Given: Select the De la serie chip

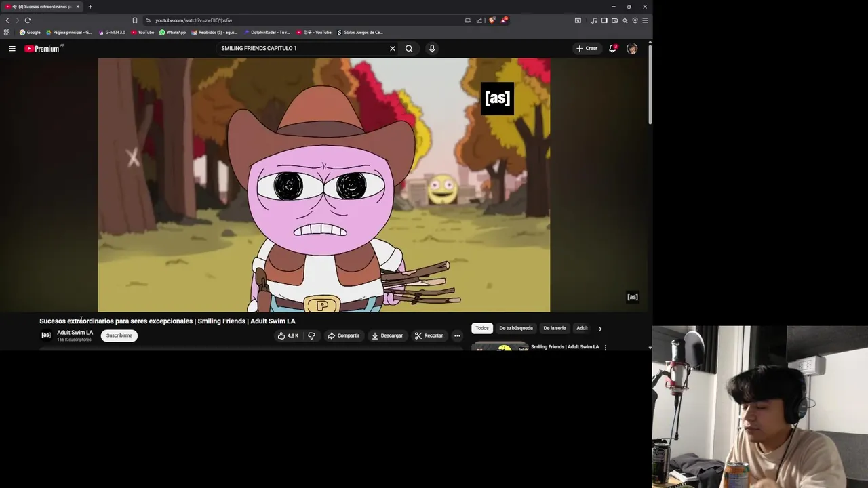Looking at the screenshot, I should pos(555,328).
